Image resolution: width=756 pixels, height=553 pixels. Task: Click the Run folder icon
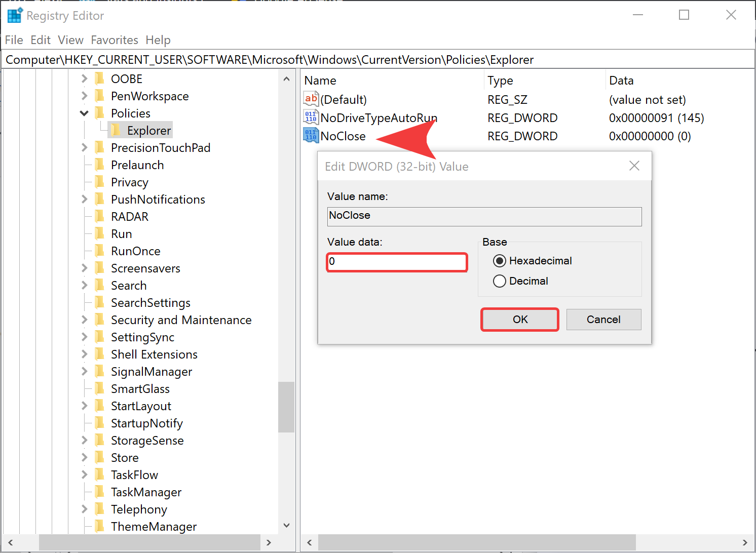[100, 233]
